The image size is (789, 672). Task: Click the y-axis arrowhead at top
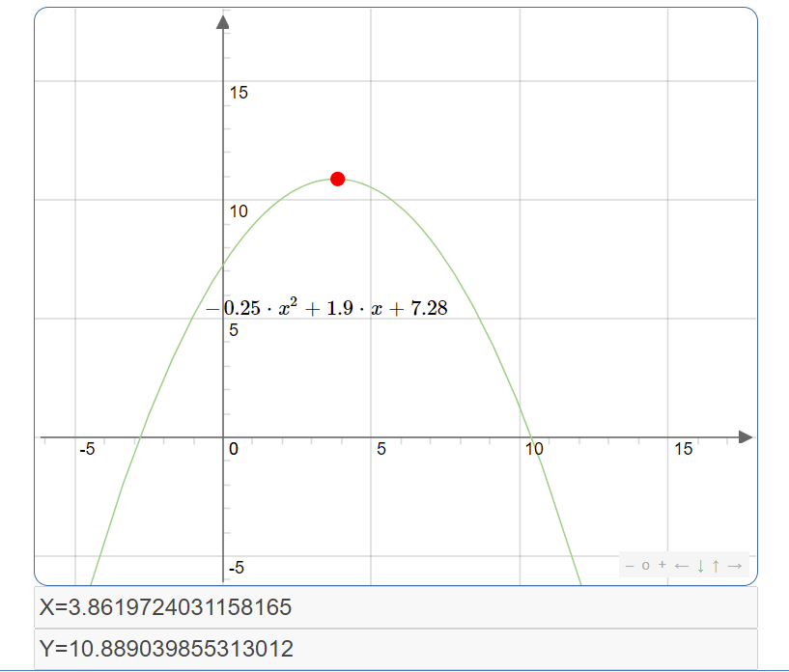pyautogui.click(x=224, y=21)
